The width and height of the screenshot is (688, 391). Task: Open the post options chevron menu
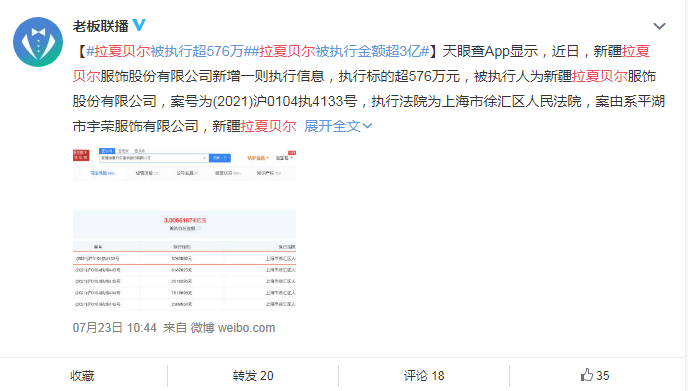click(x=659, y=26)
